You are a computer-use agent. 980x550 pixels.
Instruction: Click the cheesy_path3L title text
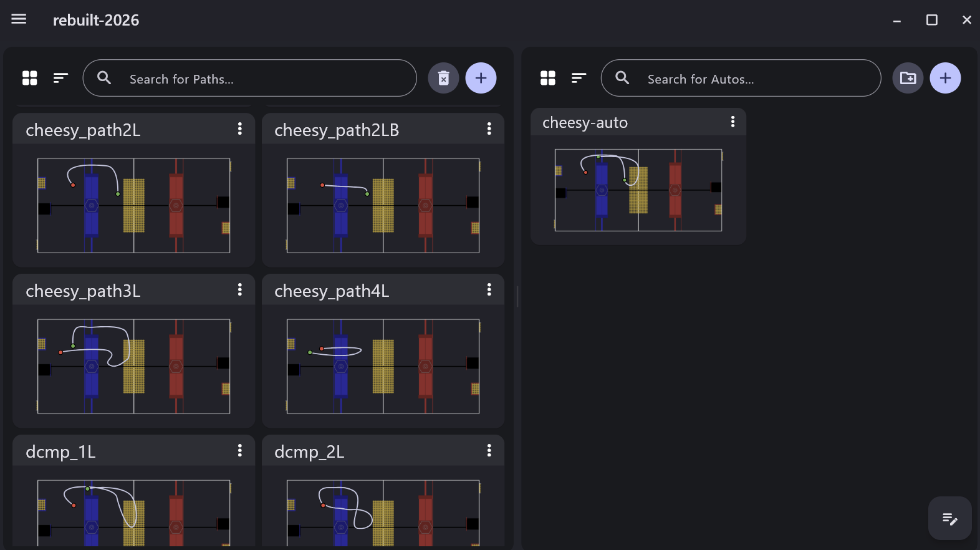pyautogui.click(x=83, y=291)
